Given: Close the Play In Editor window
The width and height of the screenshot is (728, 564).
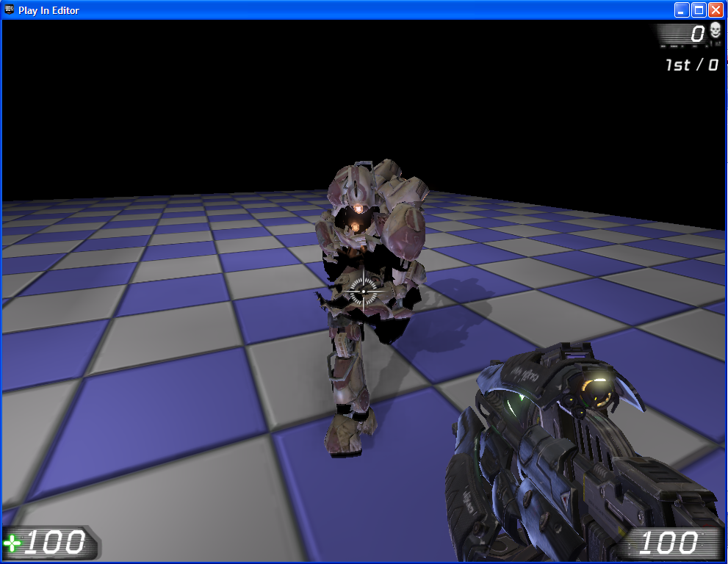Looking at the screenshot, I should pyautogui.click(x=714, y=10).
